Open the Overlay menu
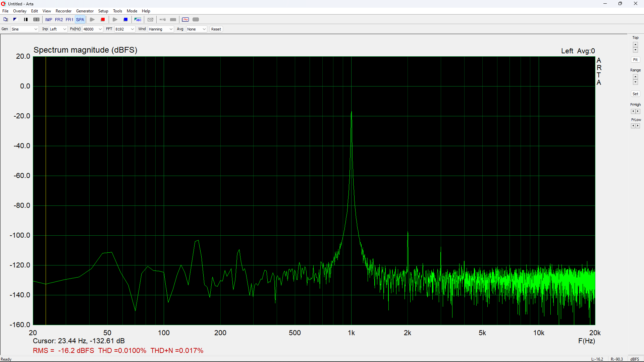Viewport: 644px width, 362px height. (20, 11)
